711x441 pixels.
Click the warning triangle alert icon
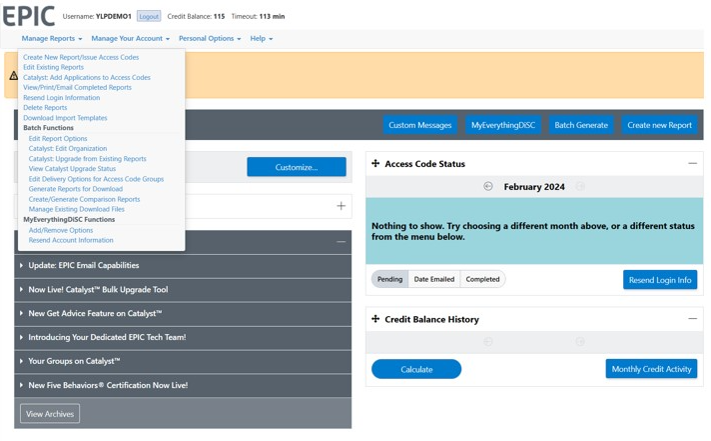[x=13, y=76]
